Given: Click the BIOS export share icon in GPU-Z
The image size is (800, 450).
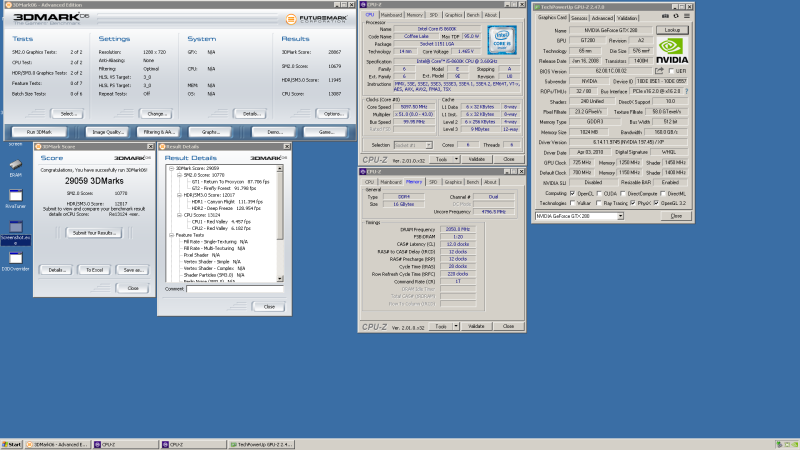Looking at the screenshot, I should pos(659,71).
